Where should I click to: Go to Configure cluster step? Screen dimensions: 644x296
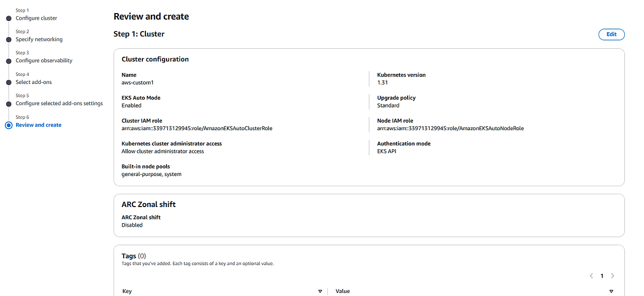pos(36,18)
